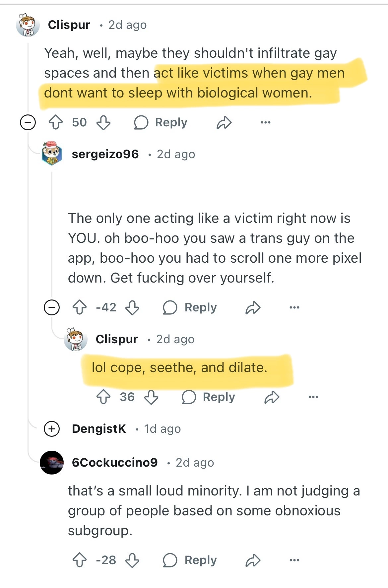Share the 'cope, seethe' reply
The image size is (388, 588).
point(272,397)
